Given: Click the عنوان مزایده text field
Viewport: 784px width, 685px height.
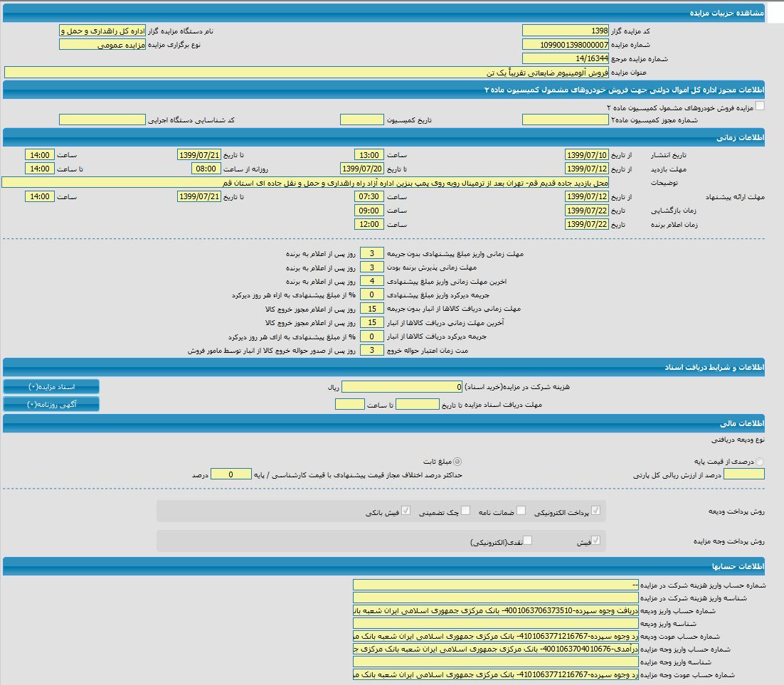Looking at the screenshot, I should point(306,73).
